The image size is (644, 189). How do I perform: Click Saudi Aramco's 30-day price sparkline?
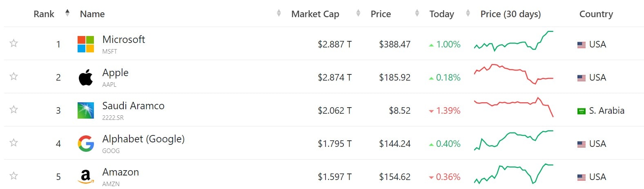(513, 106)
